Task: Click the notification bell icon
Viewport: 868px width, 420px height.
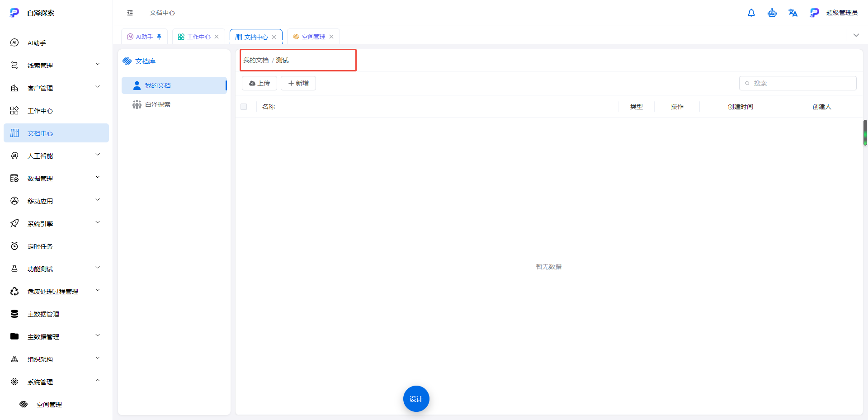Action: [x=751, y=13]
